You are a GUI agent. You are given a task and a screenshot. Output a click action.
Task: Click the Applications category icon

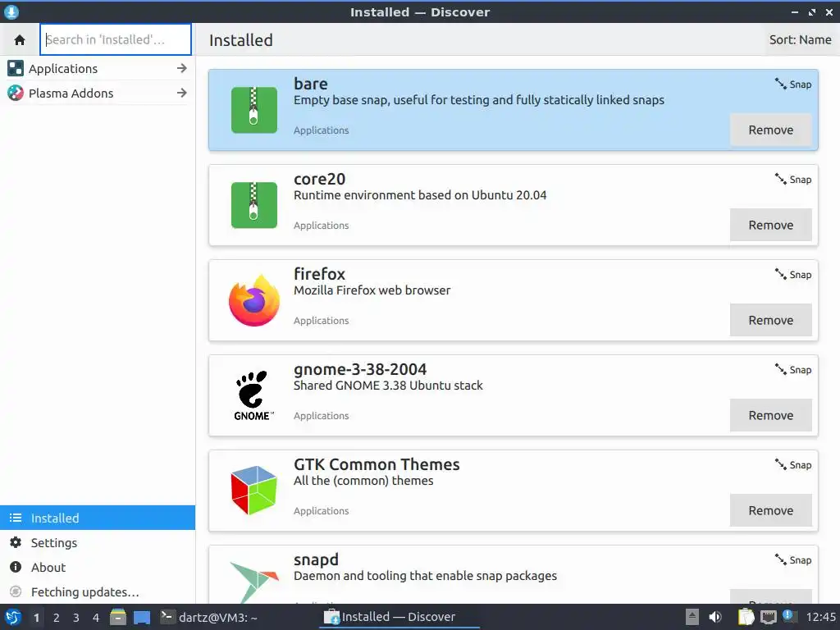[x=16, y=68]
